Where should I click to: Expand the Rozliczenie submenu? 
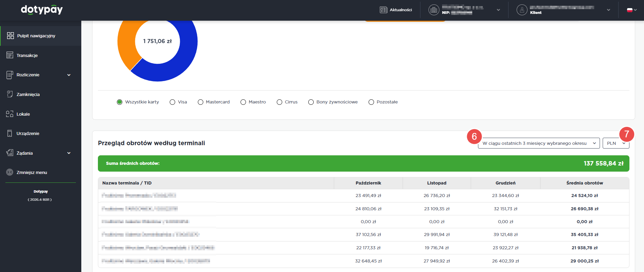pos(69,75)
